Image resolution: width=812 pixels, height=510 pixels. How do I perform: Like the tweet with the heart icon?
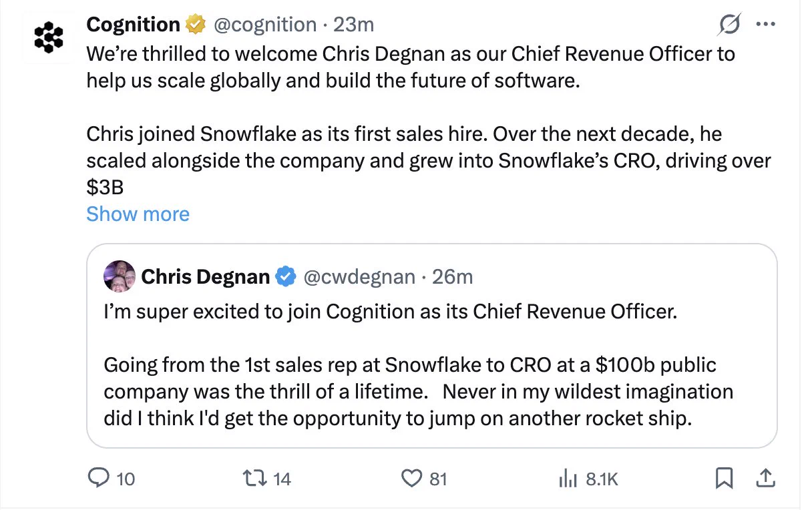(x=412, y=478)
